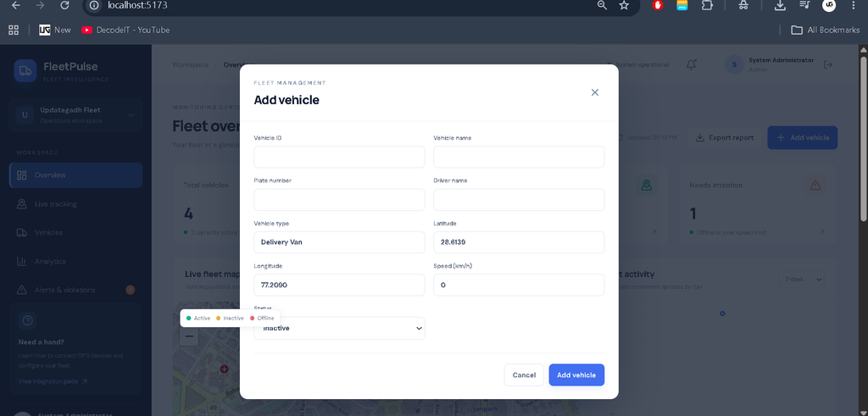
Task: Open the Vehicles sidebar section
Action: tap(75, 232)
